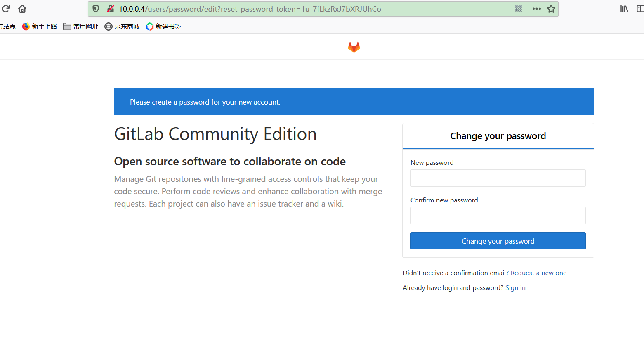Click the GitLab fox logo

[354, 47]
